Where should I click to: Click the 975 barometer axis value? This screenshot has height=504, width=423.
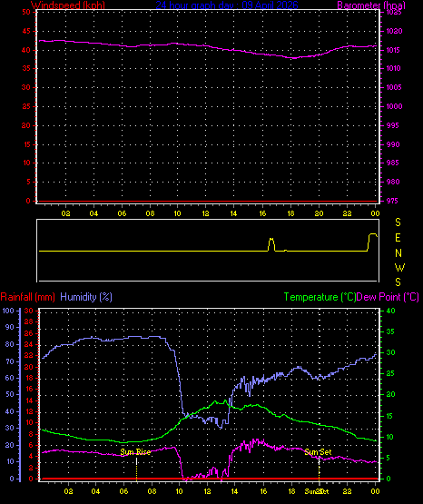393,201
